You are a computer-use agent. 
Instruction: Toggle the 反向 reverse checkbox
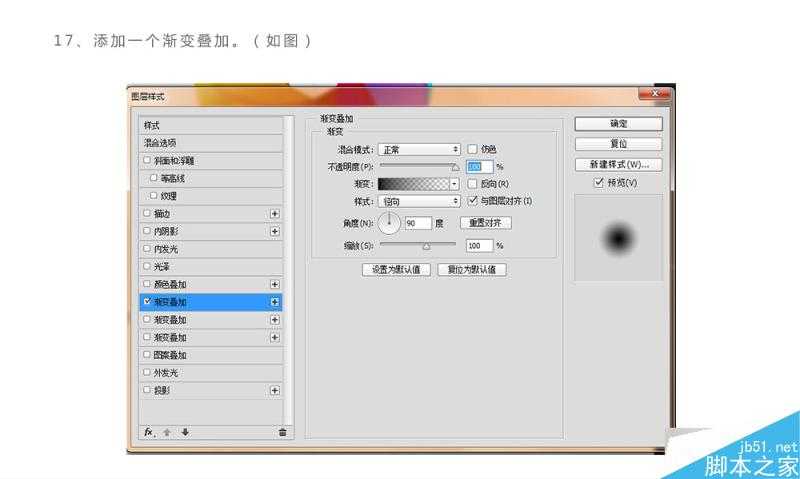pyautogui.click(x=472, y=184)
